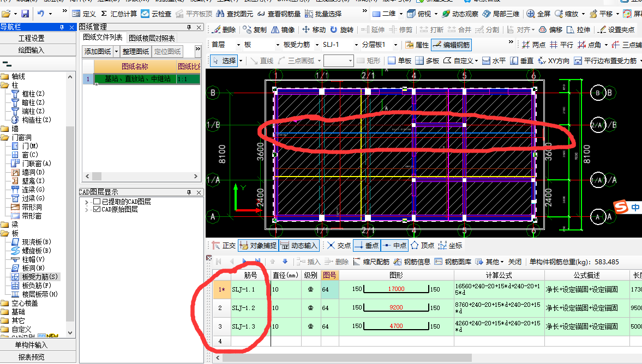
Task: Switch to 图纸楼层对照表 tab
Action: pos(152,38)
